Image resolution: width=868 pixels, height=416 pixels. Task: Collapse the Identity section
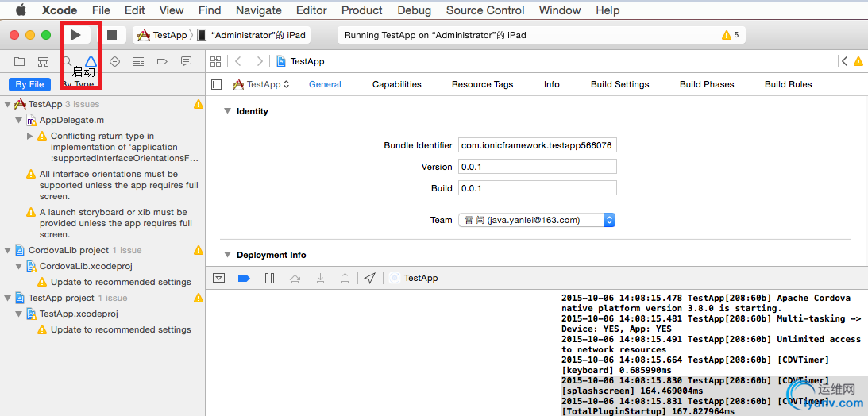pyautogui.click(x=227, y=111)
